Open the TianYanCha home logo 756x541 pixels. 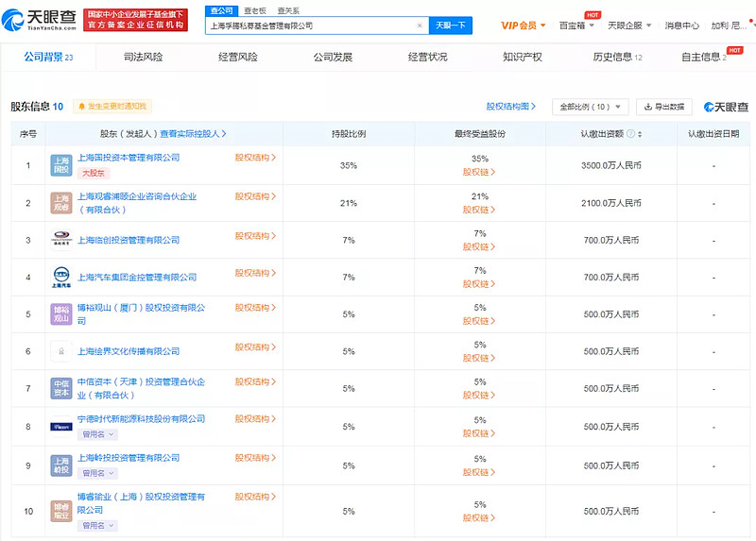tap(39, 19)
